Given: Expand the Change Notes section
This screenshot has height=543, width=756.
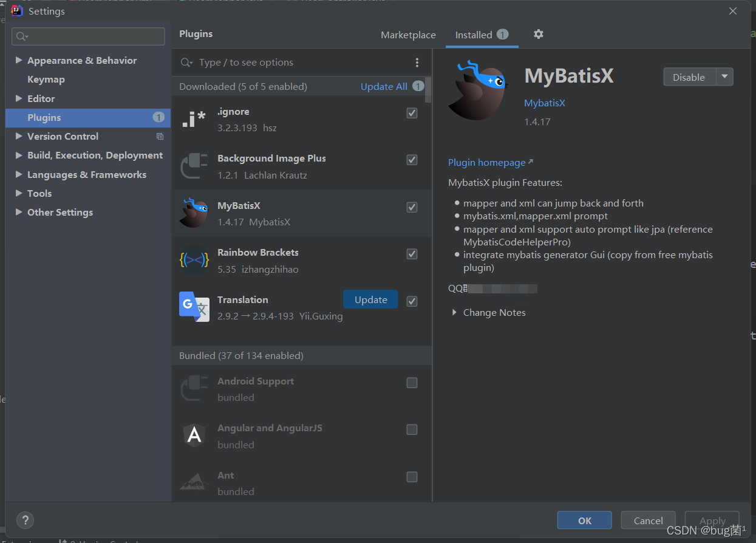Looking at the screenshot, I should (454, 312).
